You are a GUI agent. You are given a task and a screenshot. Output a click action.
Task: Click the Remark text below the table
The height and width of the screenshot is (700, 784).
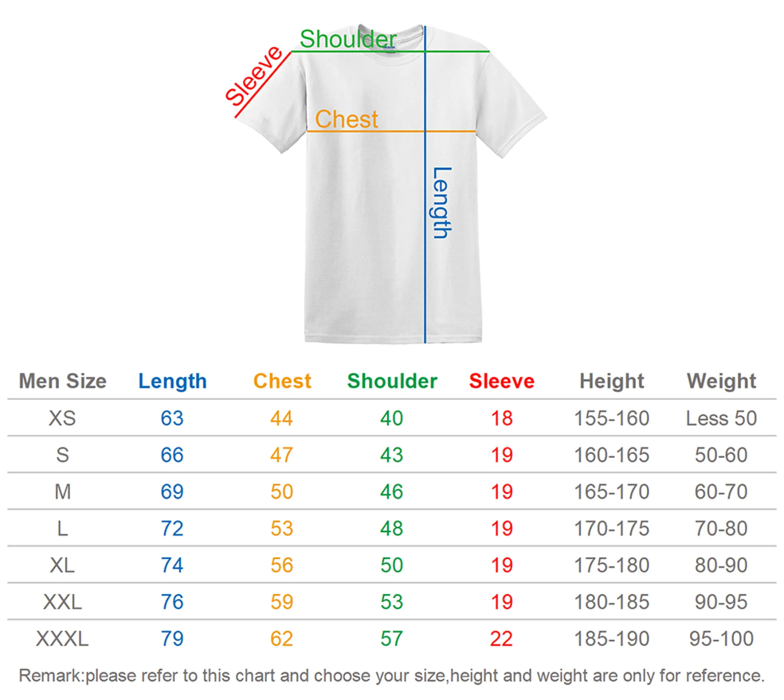(392, 676)
